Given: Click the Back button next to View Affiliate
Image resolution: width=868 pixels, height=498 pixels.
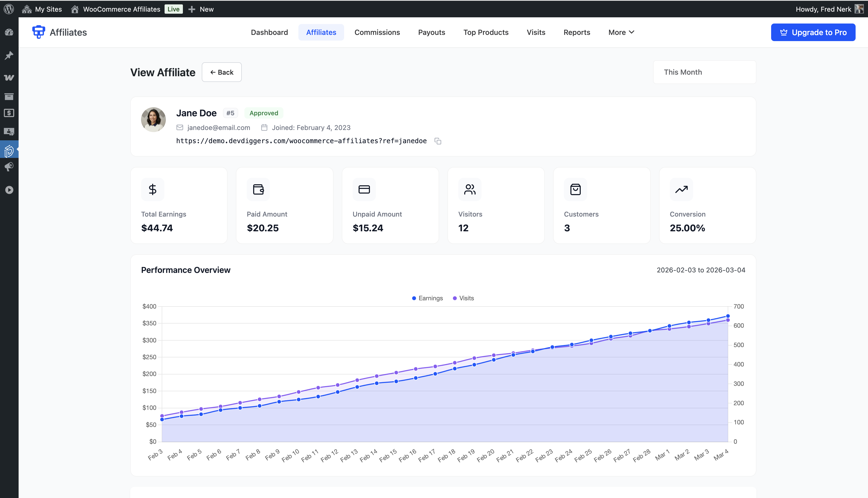Looking at the screenshot, I should (x=222, y=72).
